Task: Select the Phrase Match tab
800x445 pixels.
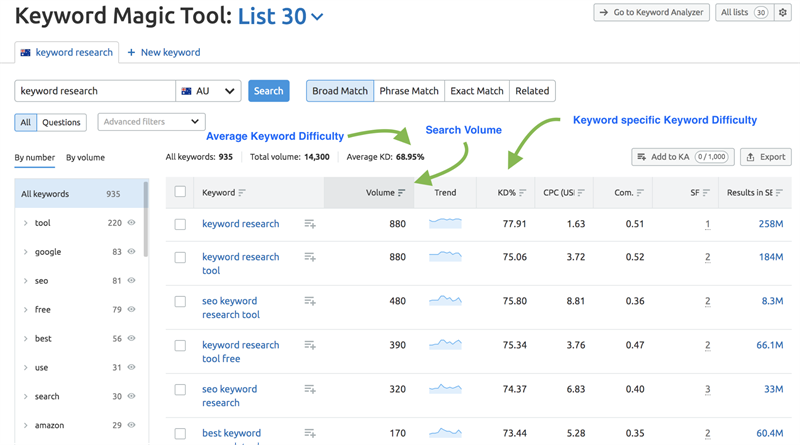Action: point(409,91)
